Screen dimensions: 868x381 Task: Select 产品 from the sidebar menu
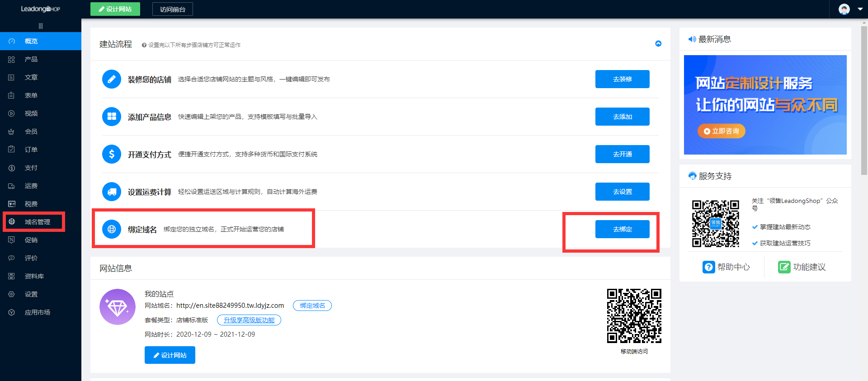coord(31,59)
